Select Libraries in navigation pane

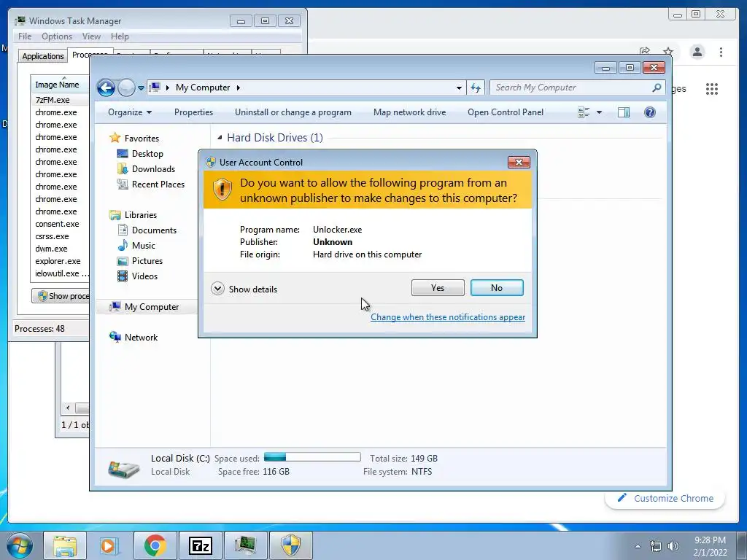coord(141,215)
